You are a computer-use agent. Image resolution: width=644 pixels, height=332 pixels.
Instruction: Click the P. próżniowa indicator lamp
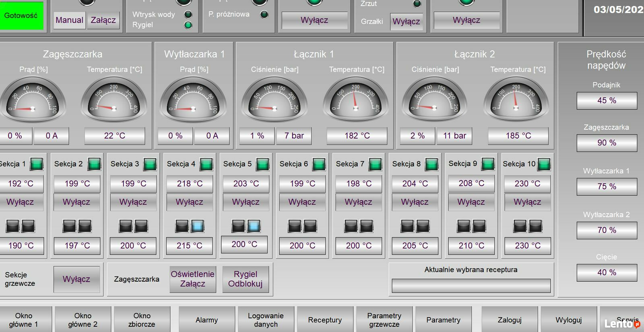pos(264,15)
